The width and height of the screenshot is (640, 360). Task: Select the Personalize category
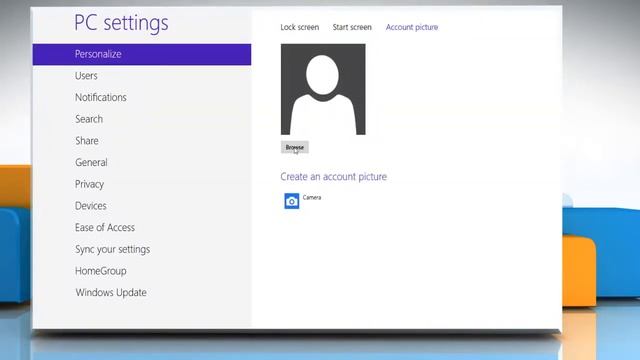point(142,54)
